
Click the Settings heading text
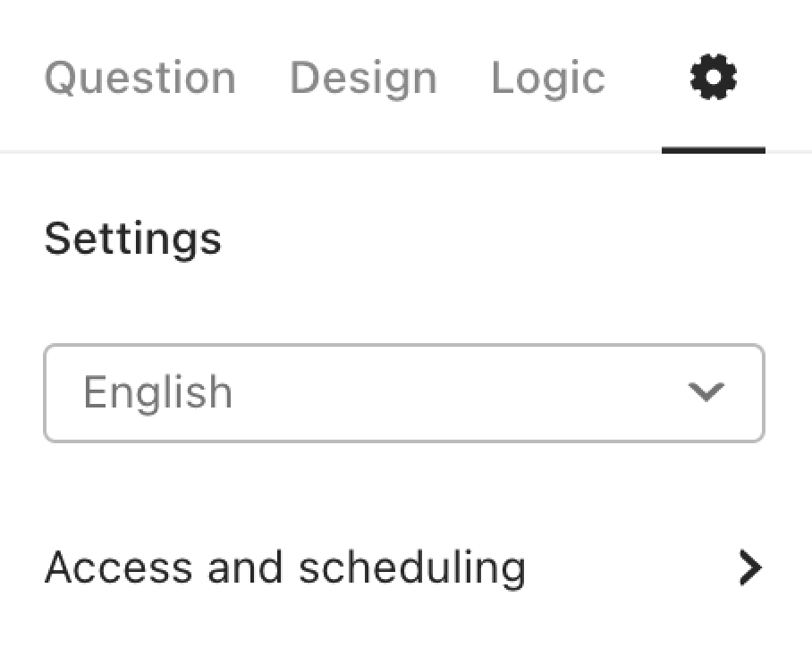(x=133, y=239)
